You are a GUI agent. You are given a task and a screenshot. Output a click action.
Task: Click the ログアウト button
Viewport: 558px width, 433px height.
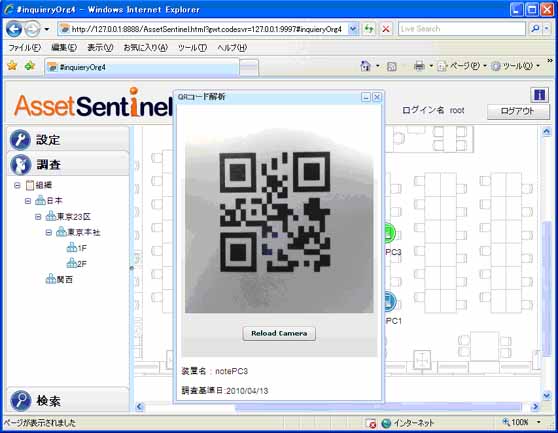(518, 111)
